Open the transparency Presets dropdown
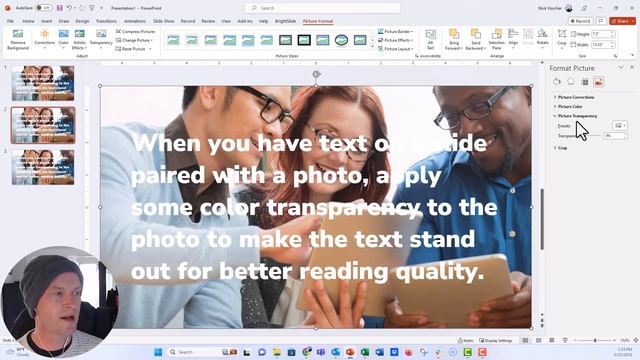640x360 pixels. pyautogui.click(x=620, y=126)
